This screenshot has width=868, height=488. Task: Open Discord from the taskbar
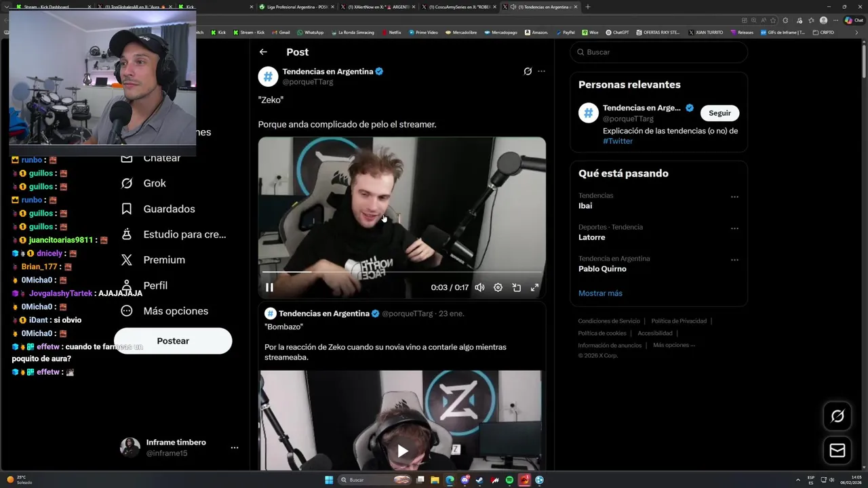coord(465,480)
